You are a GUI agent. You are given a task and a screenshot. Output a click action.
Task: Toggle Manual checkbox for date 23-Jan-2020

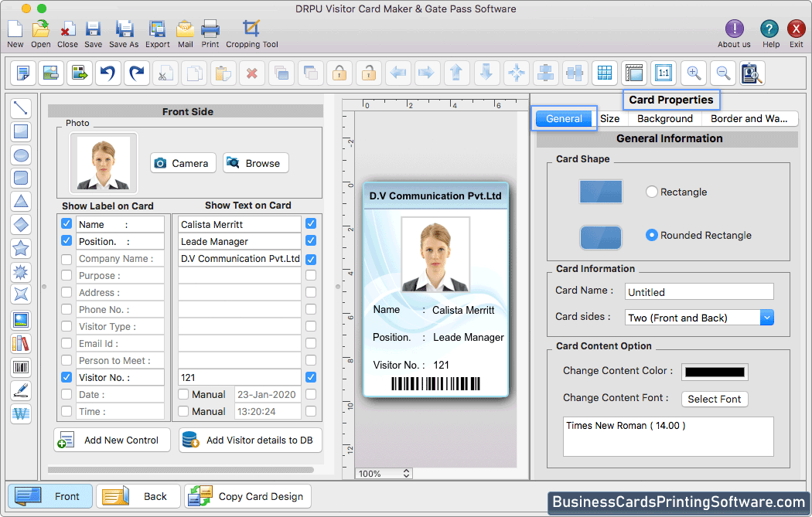(183, 394)
